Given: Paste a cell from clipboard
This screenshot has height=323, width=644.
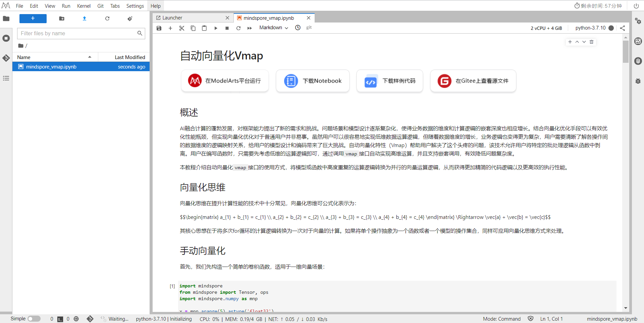Looking at the screenshot, I should [204, 28].
